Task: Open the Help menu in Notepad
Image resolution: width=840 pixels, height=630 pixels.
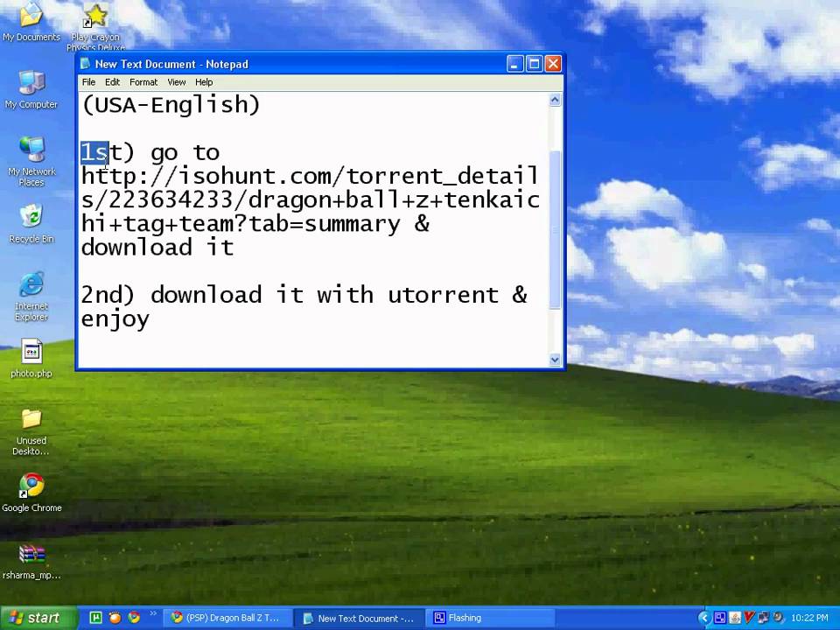Action: 204,82
